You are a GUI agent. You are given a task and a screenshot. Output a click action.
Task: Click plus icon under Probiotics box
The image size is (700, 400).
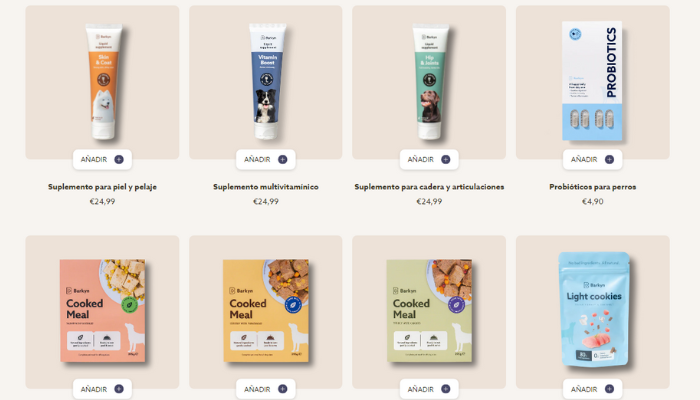point(609,159)
